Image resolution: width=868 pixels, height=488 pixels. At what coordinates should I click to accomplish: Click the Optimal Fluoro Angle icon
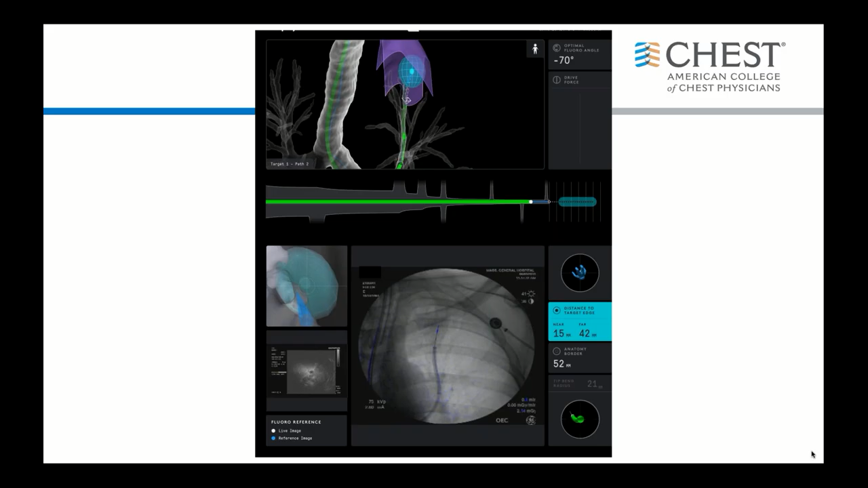(x=557, y=48)
